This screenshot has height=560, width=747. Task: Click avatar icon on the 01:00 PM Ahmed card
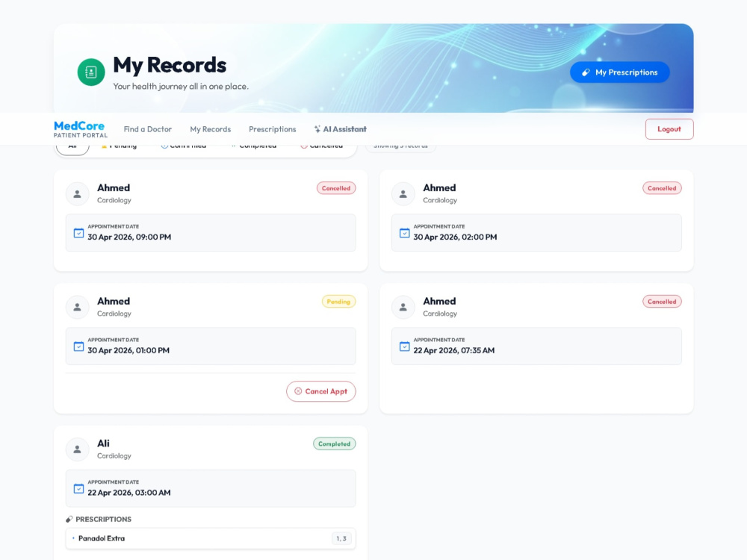tap(77, 307)
